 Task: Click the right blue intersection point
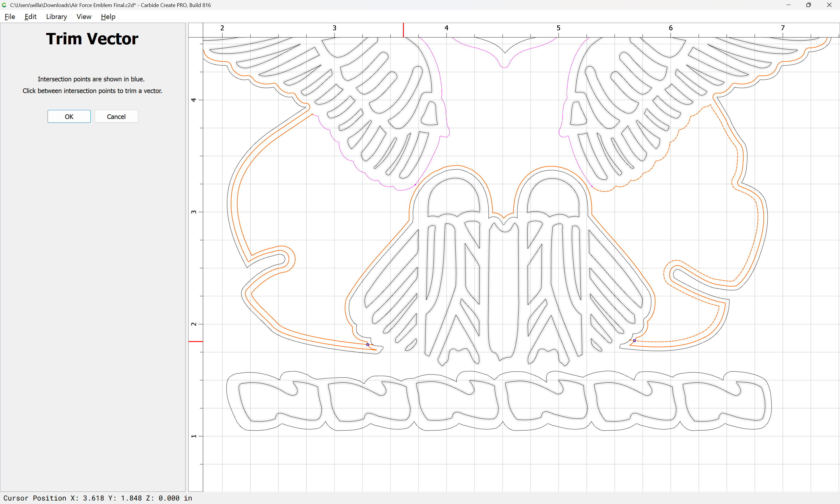tap(634, 340)
